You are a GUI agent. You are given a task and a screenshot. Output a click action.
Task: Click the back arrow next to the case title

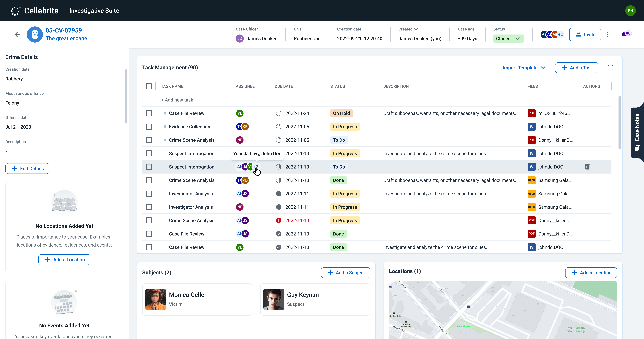17,34
